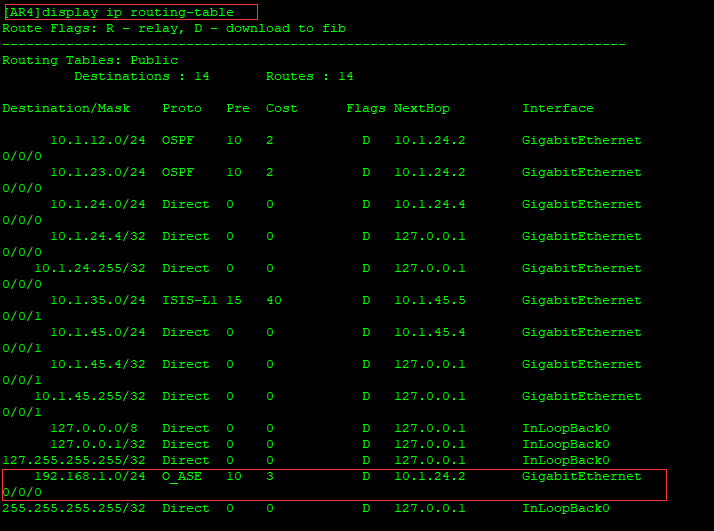714x531 pixels.
Task: Click 'InLoopBack0' in the 255.255.255.255/32 row
Action: (x=566, y=508)
